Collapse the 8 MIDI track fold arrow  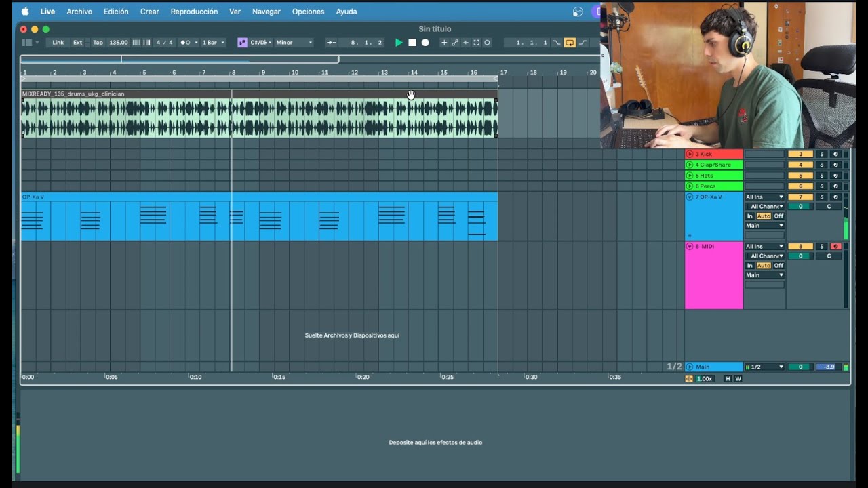(690, 246)
